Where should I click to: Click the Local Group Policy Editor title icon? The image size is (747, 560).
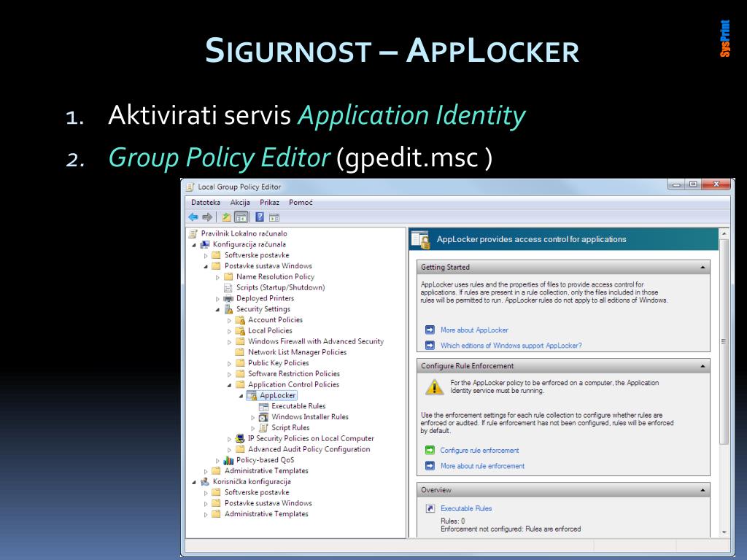[x=190, y=187]
